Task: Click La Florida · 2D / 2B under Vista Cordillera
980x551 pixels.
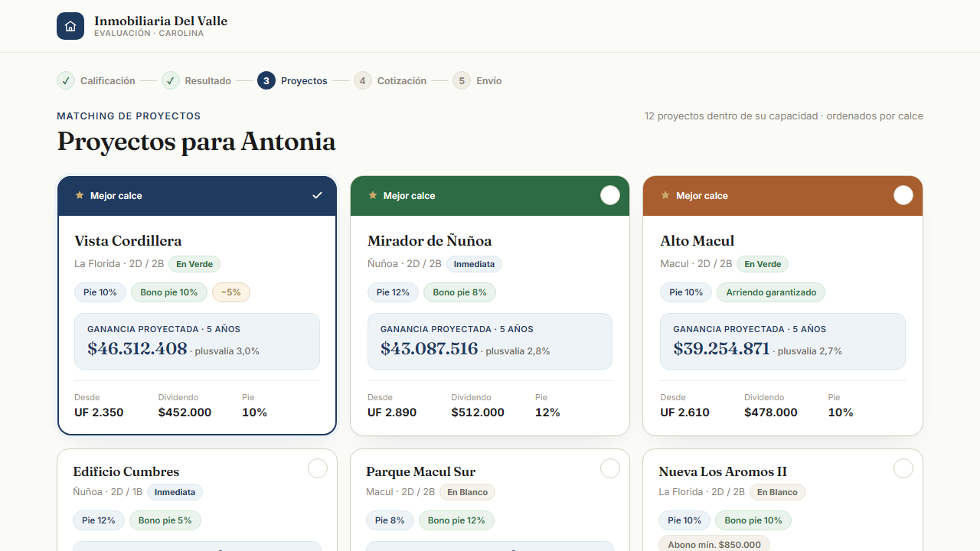Action: tap(119, 264)
